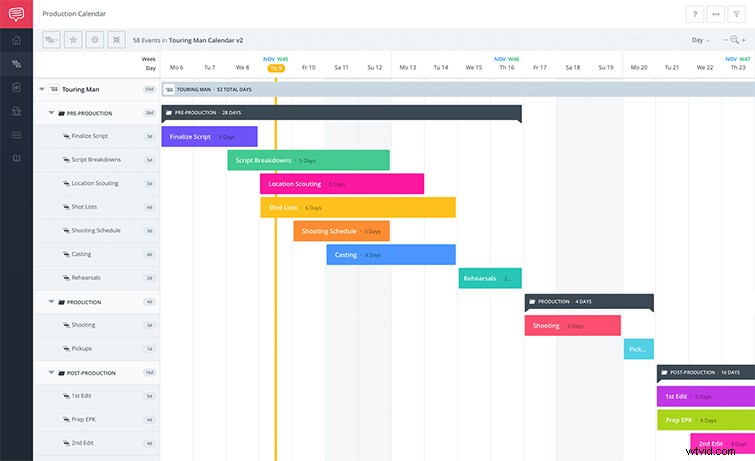Select Shooting Schedule row in task list
Viewport: 755px width, 461px height.
[x=97, y=231]
